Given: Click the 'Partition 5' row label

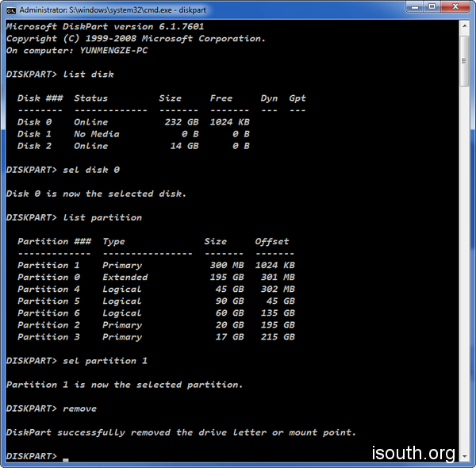Looking at the screenshot, I should (x=48, y=301).
